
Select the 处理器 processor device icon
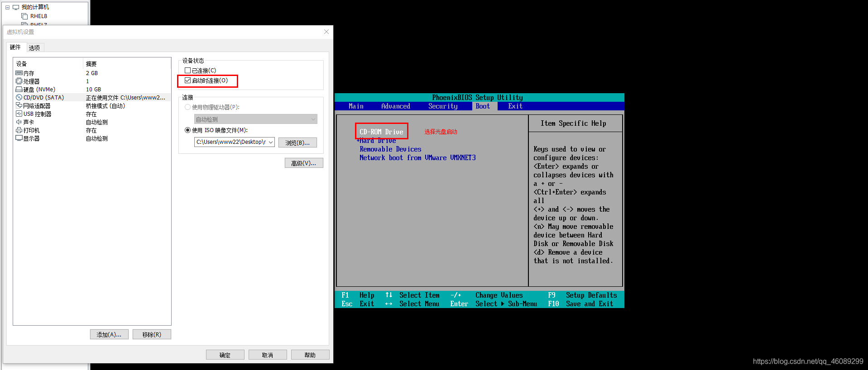point(19,81)
